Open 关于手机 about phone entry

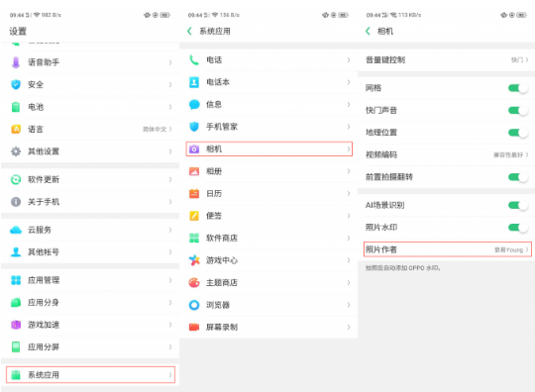click(90, 202)
